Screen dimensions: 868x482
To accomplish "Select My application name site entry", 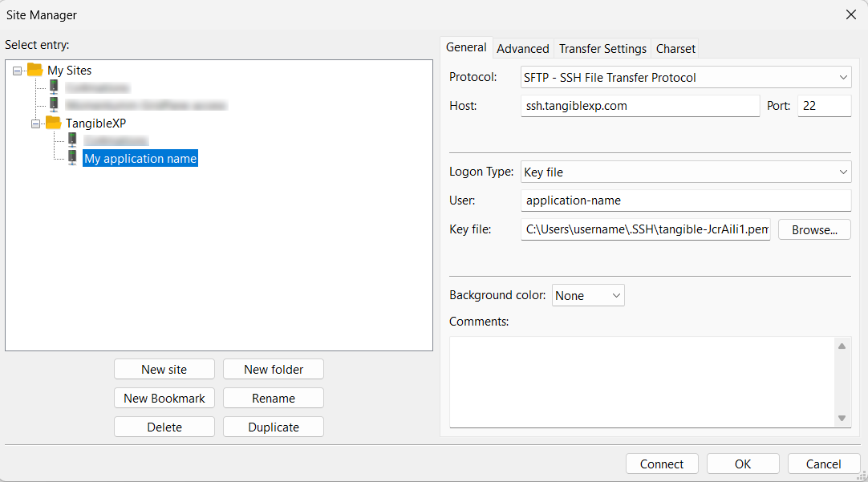I will tap(140, 159).
